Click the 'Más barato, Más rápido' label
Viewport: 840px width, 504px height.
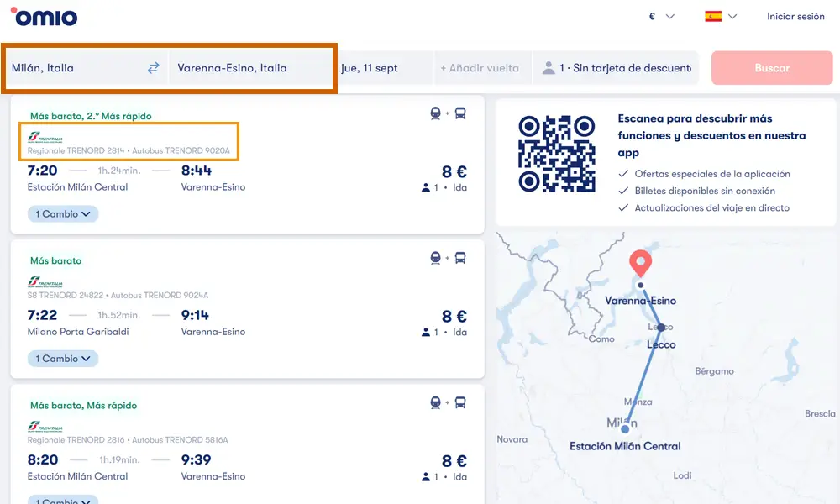tap(83, 406)
